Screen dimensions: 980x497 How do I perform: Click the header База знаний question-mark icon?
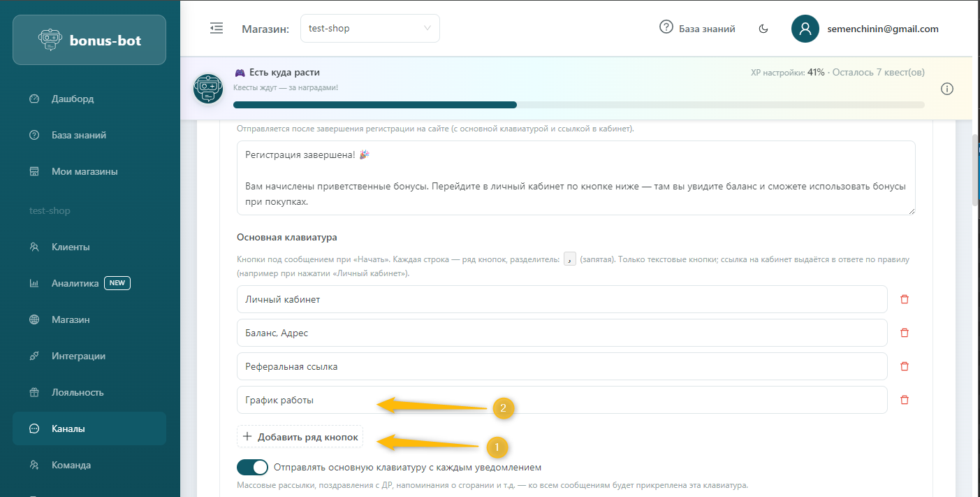click(x=666, y=27)
